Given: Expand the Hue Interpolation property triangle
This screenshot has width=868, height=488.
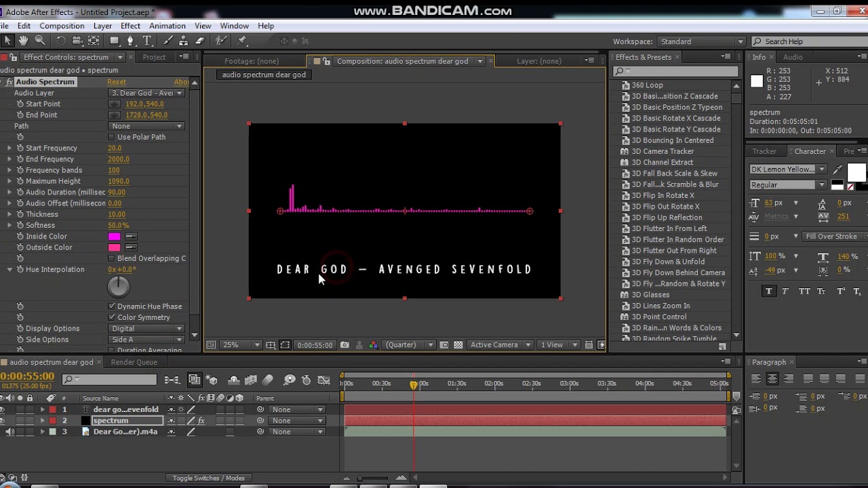Looking at the screenshot, I should pos(9,270).
